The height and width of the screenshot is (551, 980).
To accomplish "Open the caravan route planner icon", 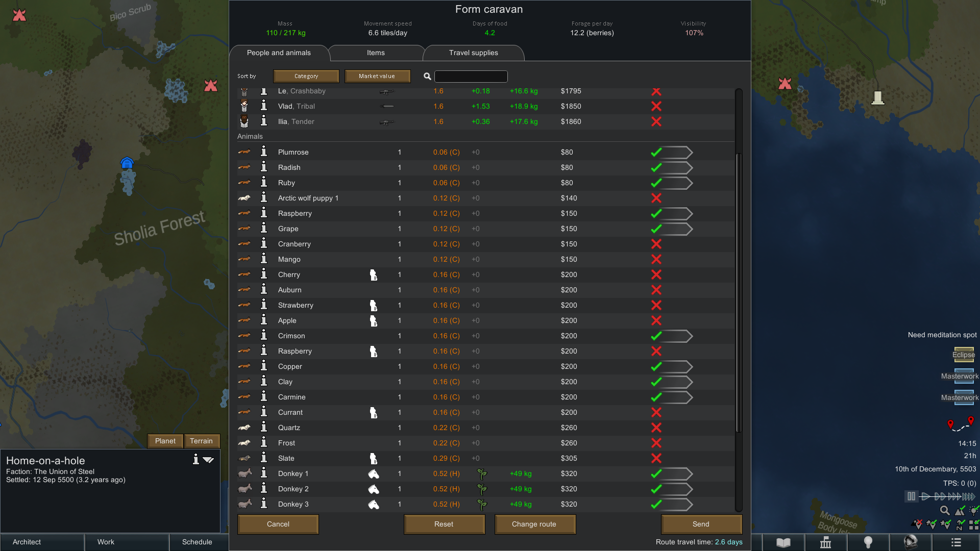I will (961, 424).
